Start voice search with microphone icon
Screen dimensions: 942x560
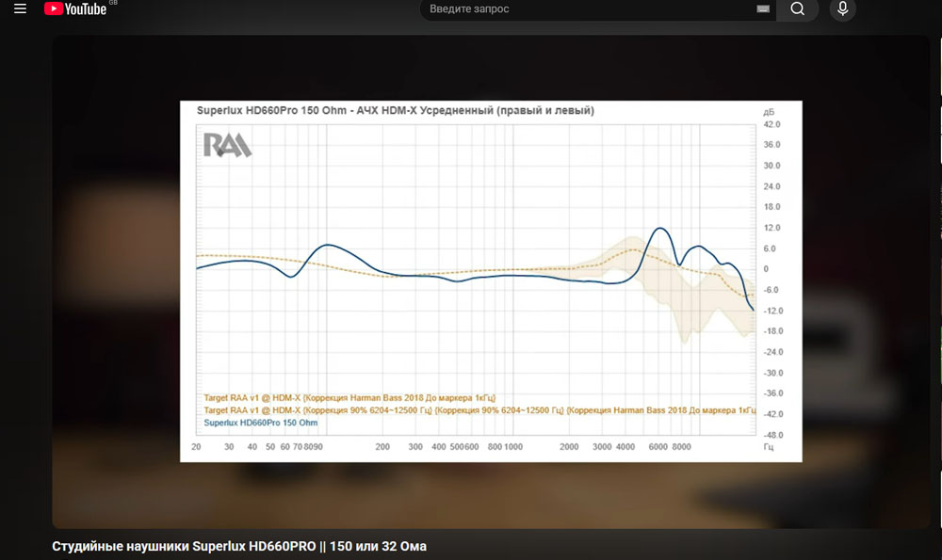[842, 9]
